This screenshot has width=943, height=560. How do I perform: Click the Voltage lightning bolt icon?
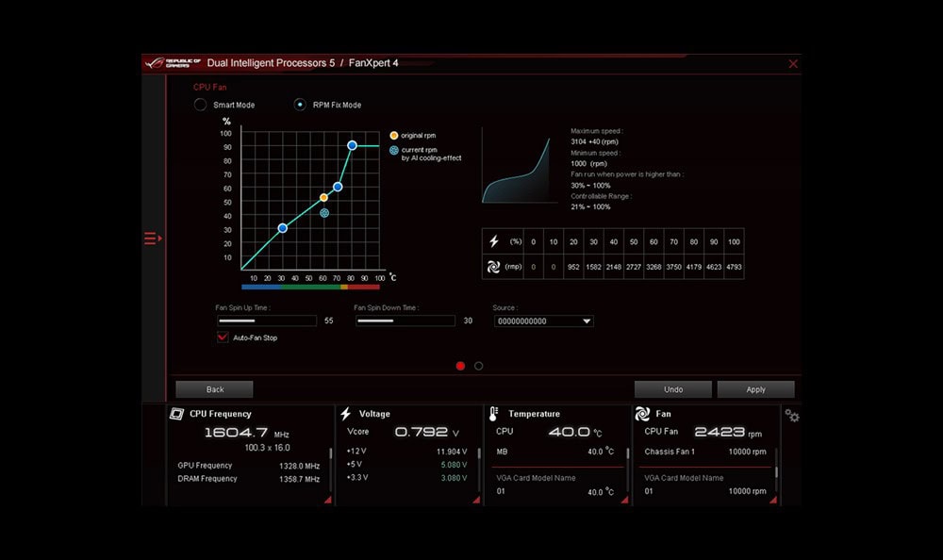[x=346, y=414]
